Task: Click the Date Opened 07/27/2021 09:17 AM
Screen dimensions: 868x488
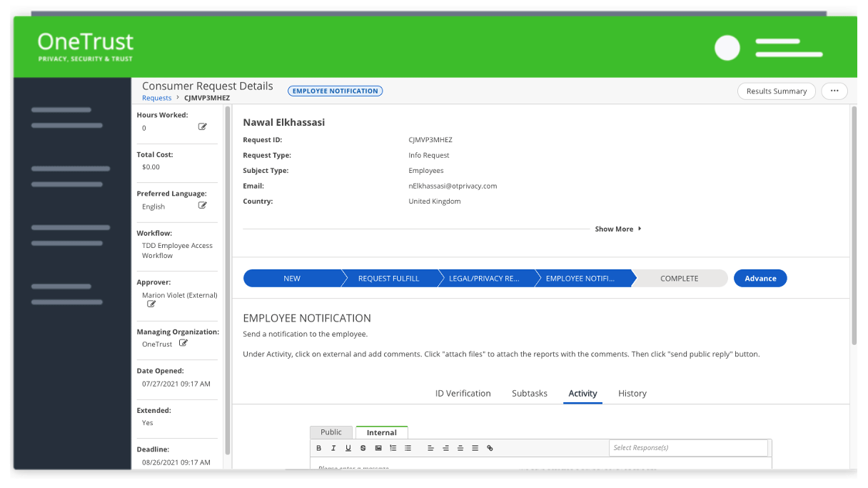Action: pos(176,384)
